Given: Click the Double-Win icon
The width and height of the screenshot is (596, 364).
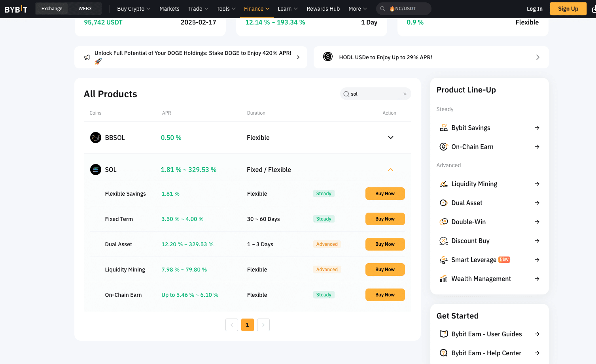Looking at the screenshot, I should click(x=444, y=222).
